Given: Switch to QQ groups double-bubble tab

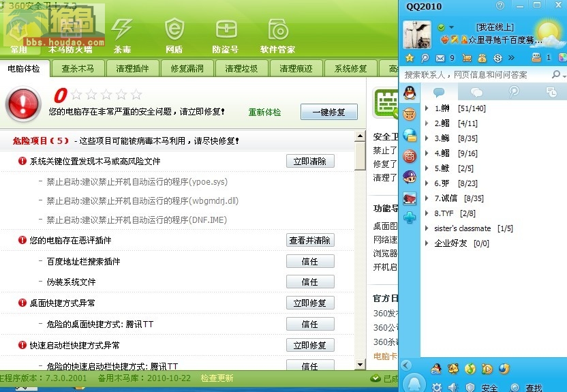Looking at the screenshot, I should pyautogui.click(x=476, y=92).
